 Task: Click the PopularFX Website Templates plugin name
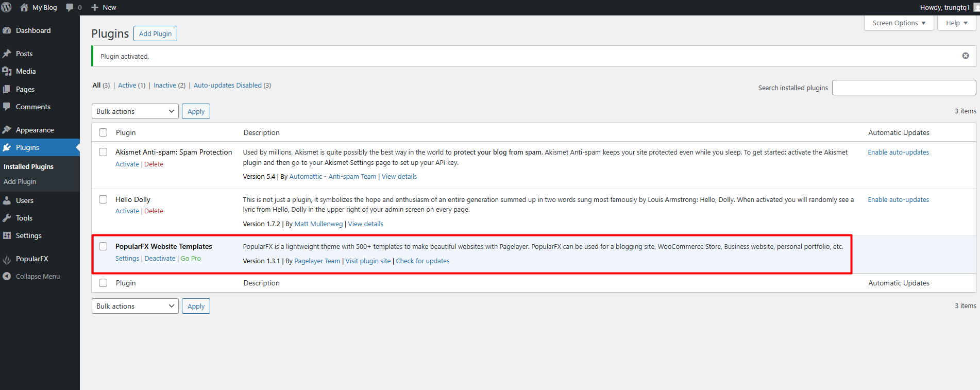(164, 246)
